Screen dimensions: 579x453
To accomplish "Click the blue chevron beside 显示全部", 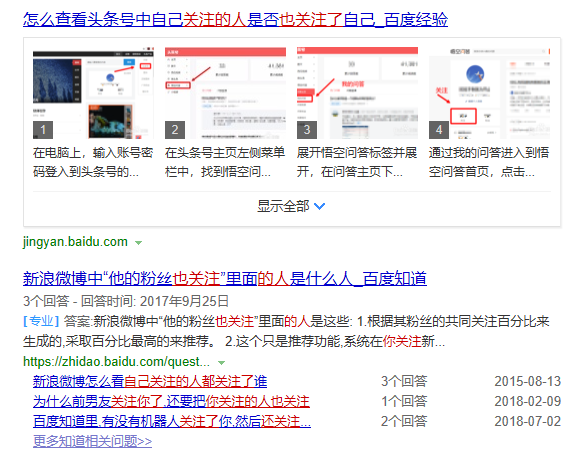I will pyautogui.click(x=319, y=206).
